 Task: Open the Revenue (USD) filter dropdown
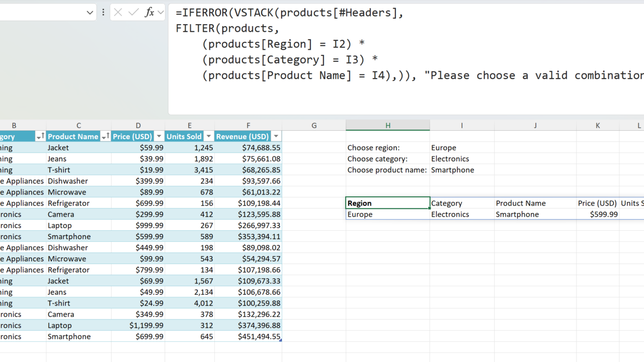point(276,137)
